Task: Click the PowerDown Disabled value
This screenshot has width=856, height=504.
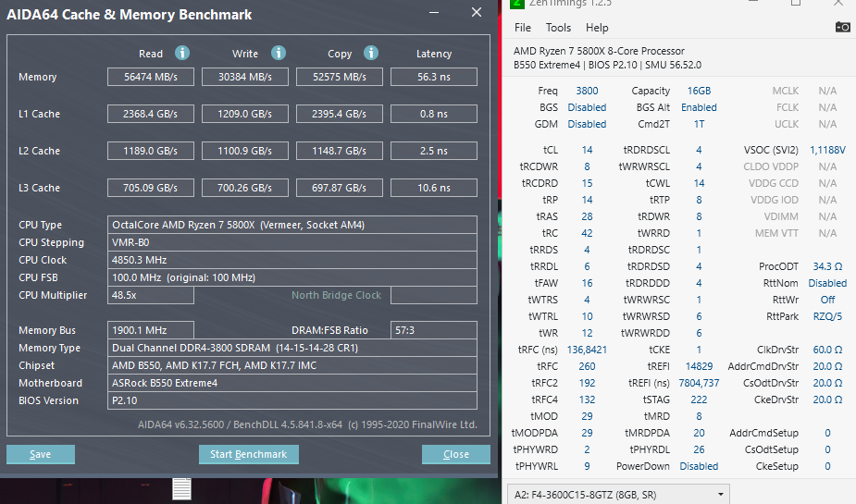Action: click(x=699, y=466)
